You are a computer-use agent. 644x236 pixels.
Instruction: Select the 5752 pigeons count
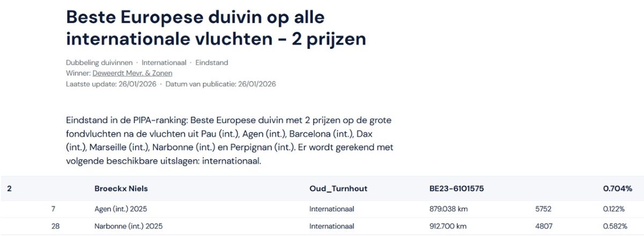(543, 209)
